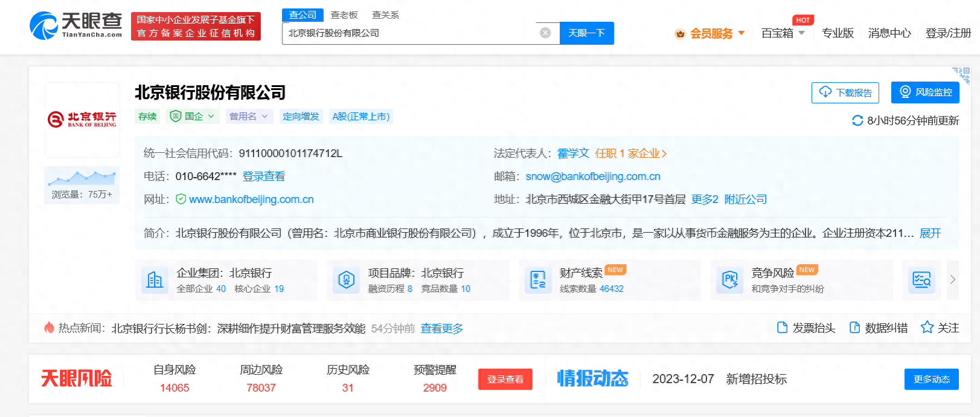The height and width of the screenshot is (417, 980).
Task: Click the 情报动态 title logo
Action: click(592, 379)
